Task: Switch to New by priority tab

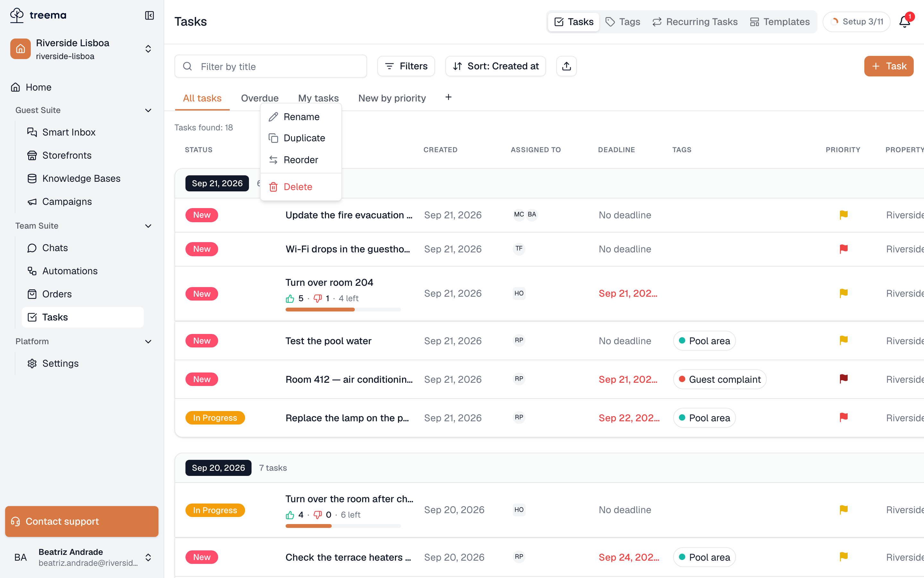Action: pos(392,98)
